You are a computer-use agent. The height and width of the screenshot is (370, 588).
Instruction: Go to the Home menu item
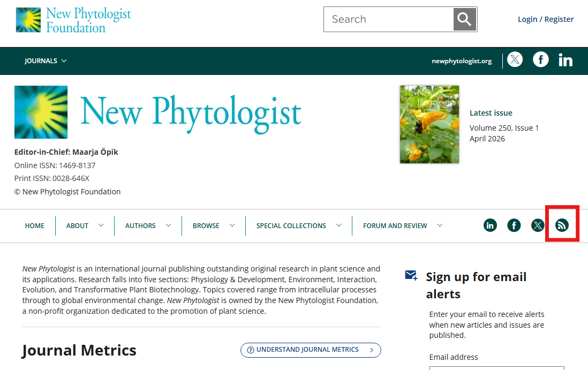click(35, 226)
